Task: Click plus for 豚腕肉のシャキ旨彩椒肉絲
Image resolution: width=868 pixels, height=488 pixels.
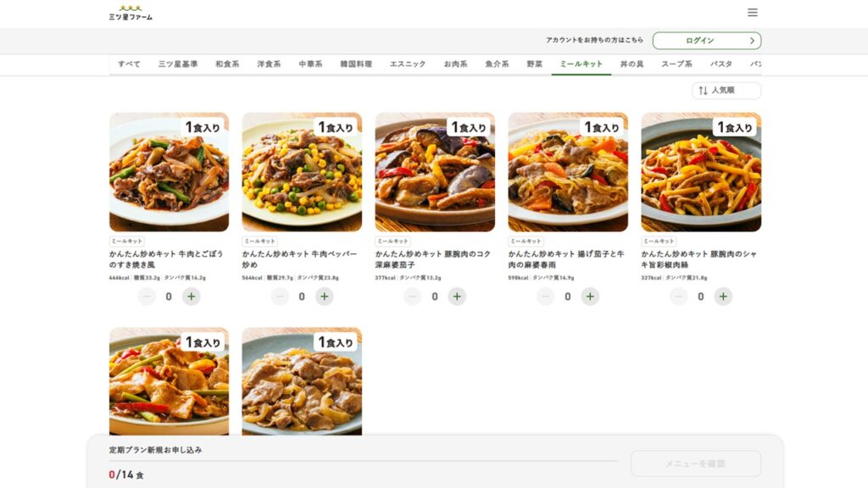Action: pyautogui.click(x=723, y=297)
